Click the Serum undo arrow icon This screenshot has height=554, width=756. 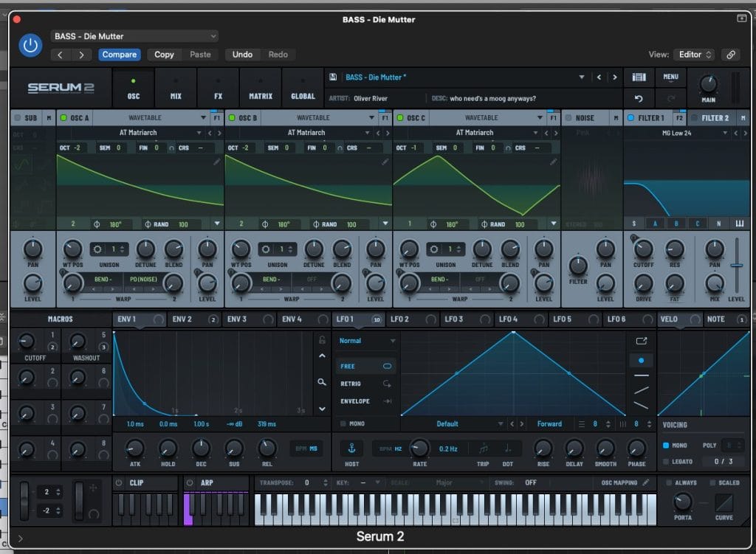(x=639, y=98)
